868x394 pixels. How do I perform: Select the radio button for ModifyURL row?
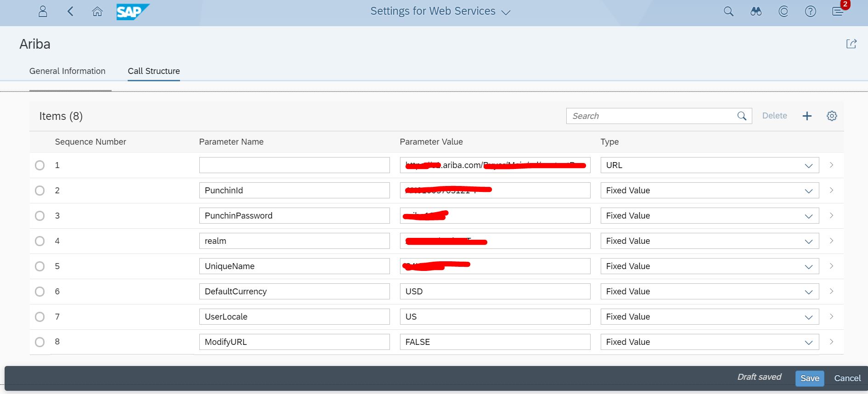(40, 342)
